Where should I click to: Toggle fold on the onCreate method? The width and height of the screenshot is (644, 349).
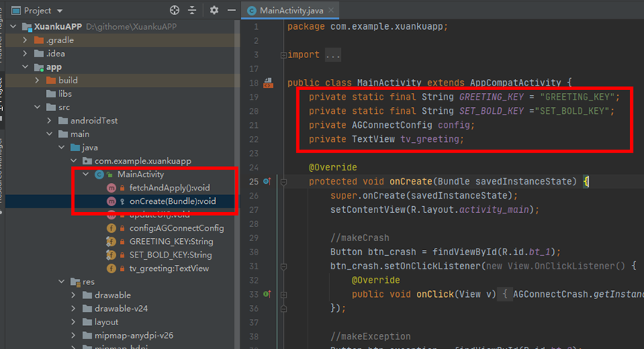click(x=284, y=181)
